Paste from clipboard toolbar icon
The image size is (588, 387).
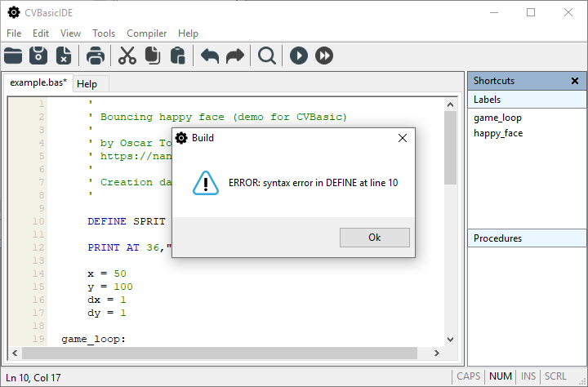[x=178, y=56]
